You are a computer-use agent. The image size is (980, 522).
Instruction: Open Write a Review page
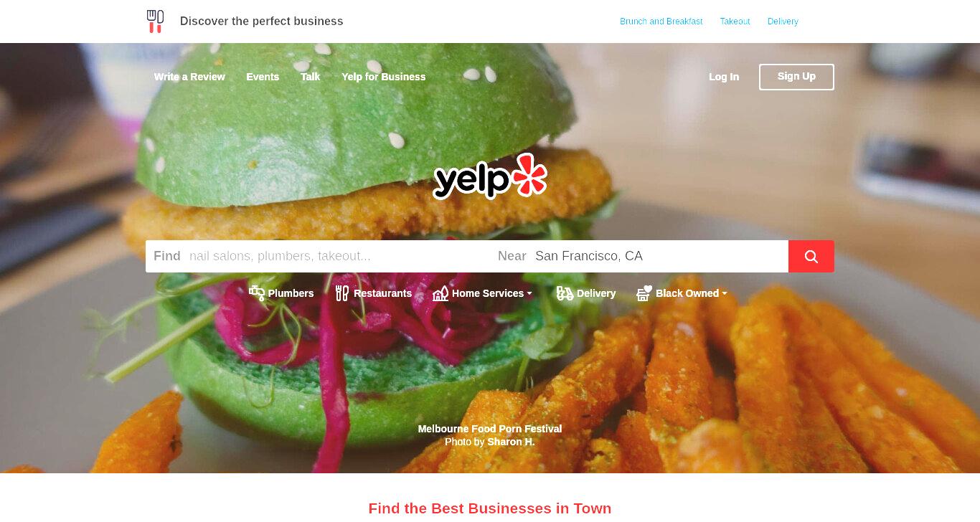click(189, 77)
